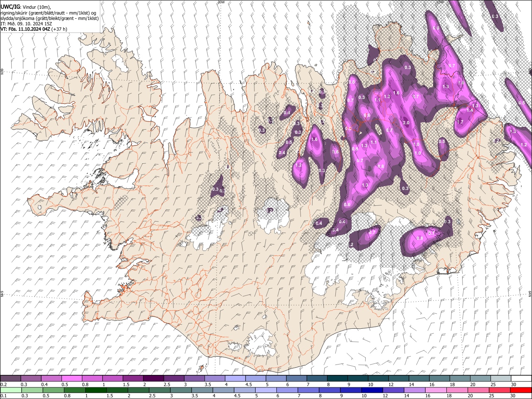532x399 pixels.
Task: Pick the periwinkle swatch labeled 6 in lower row
Action: pos(287,390)
